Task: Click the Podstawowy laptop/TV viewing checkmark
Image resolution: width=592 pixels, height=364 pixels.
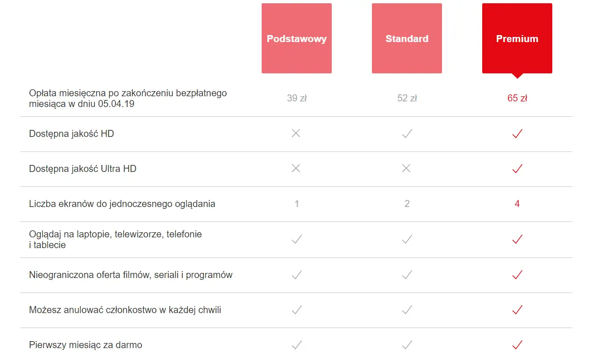Action: pos(297,239)
